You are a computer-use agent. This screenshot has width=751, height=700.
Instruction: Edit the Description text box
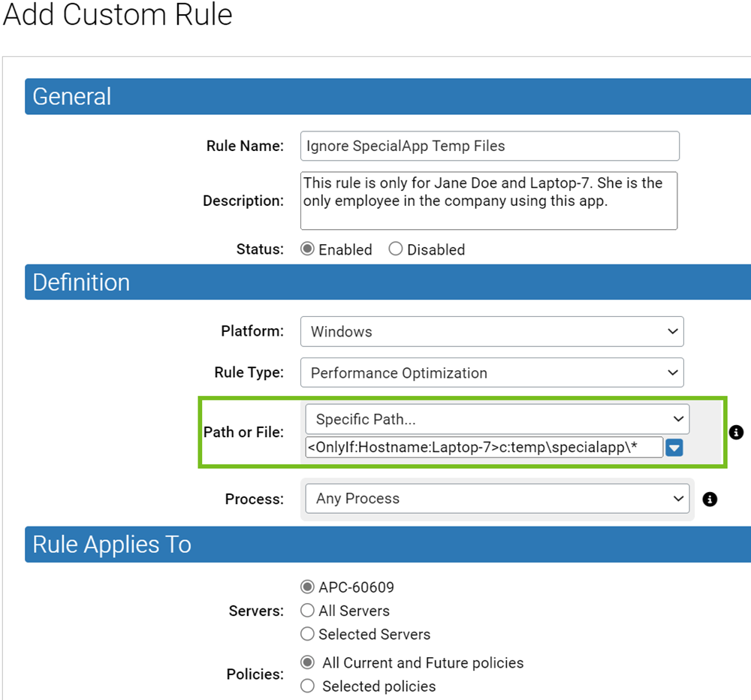[x=489, y=201]
